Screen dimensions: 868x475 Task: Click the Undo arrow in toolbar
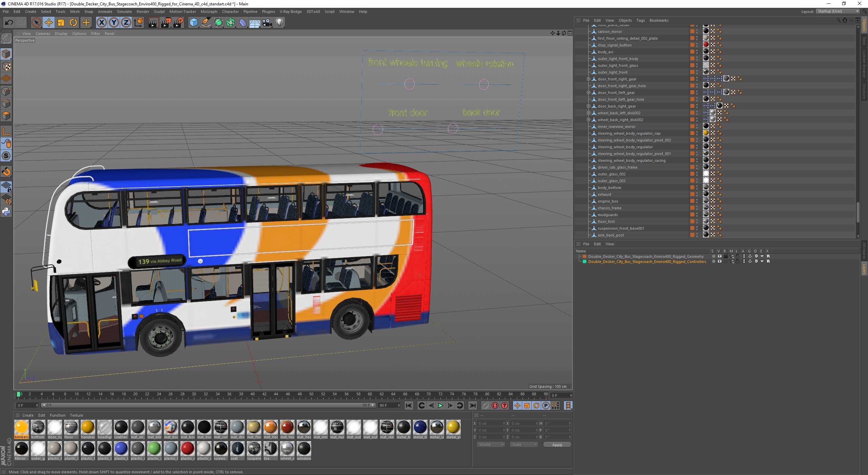click(x=9, y=22)
